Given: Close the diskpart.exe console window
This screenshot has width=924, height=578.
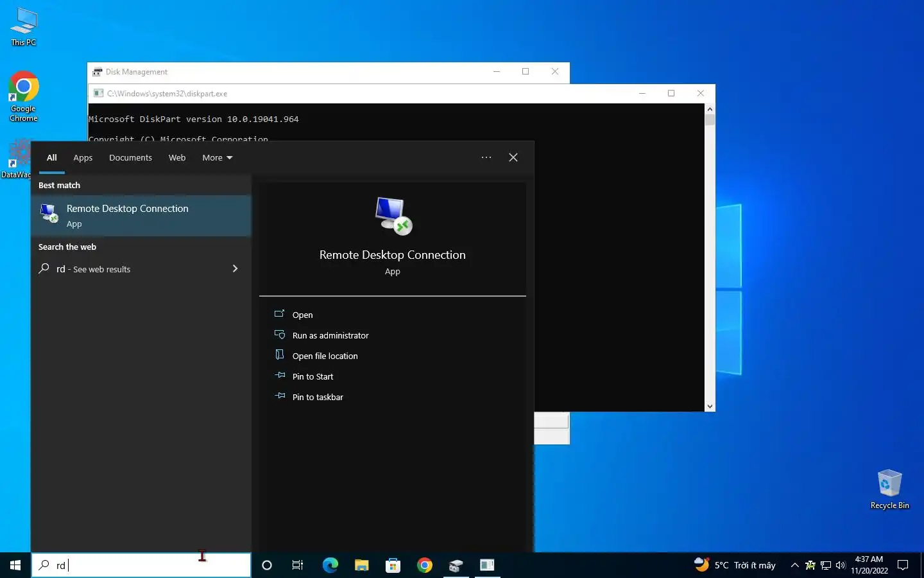Looking at the screenshot, I should tap(701, 93).
